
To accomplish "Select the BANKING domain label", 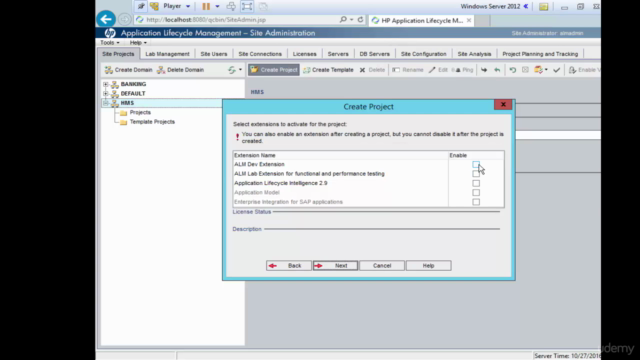I will click(x=133, y=84).
